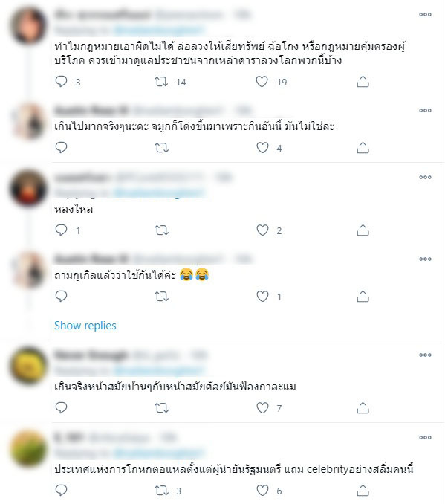Image resolution: width=445 pixels, height=504 pixels.
Task: Like the tweet with 4 likes
Action: click(x=262, y=148)
